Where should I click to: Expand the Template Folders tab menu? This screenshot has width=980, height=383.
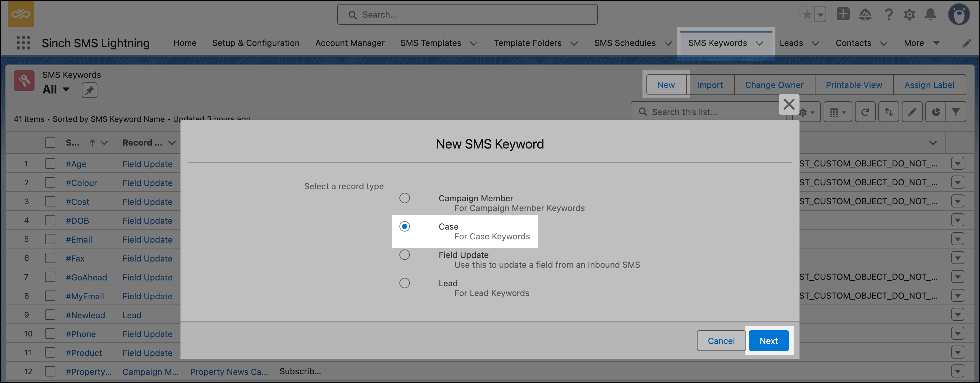(x=574, y=43)
